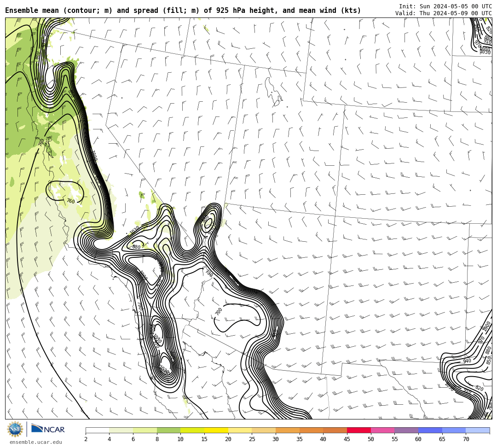Image resolution: width=497 pixels, height=448 pixels.
Task: Pick the light orange 30–35 m swatch
Action: click(x=288, y=430)
